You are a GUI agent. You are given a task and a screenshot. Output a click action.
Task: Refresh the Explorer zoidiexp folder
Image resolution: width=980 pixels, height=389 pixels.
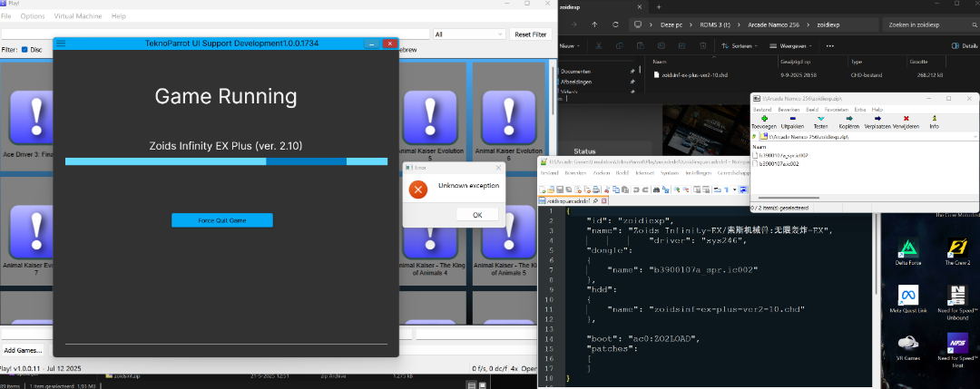click(615, 25)
